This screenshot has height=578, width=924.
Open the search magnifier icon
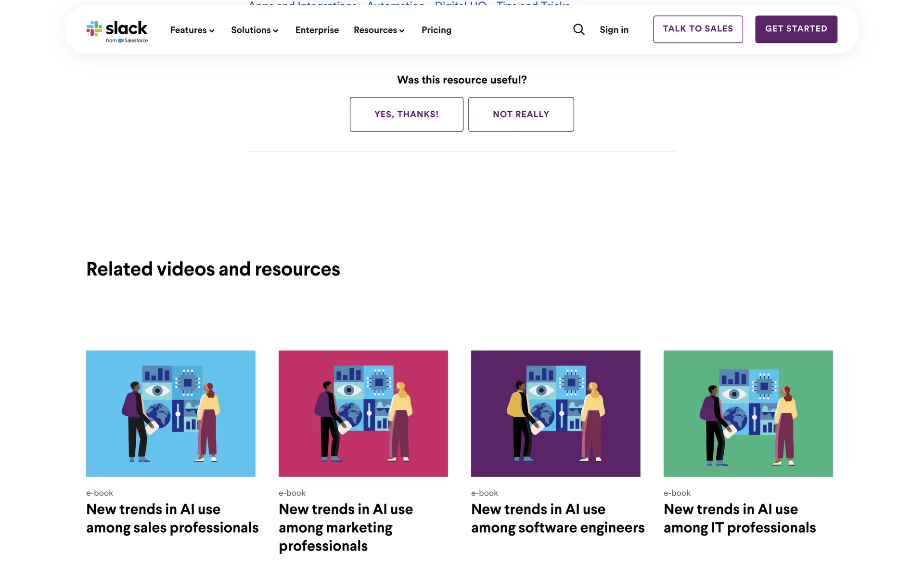(x=579, y=30)
